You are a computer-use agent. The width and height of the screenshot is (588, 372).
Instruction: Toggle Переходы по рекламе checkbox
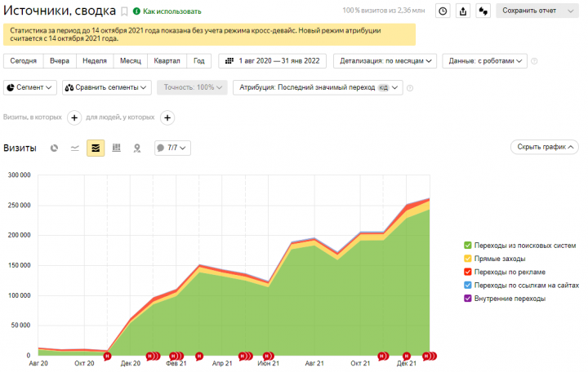tap(468, 272)
